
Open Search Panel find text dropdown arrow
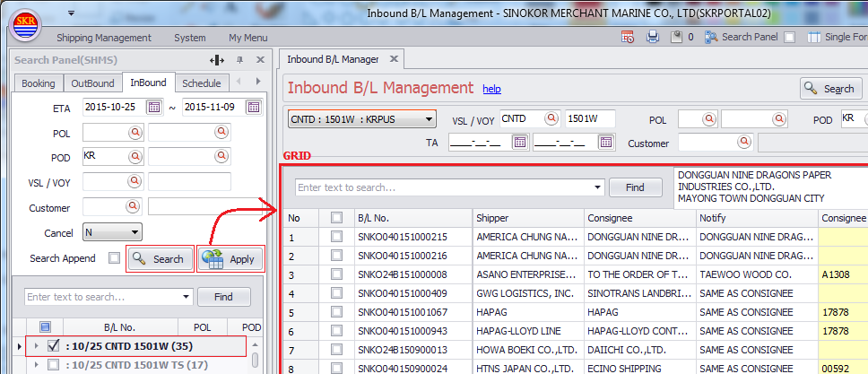(187, 297)
